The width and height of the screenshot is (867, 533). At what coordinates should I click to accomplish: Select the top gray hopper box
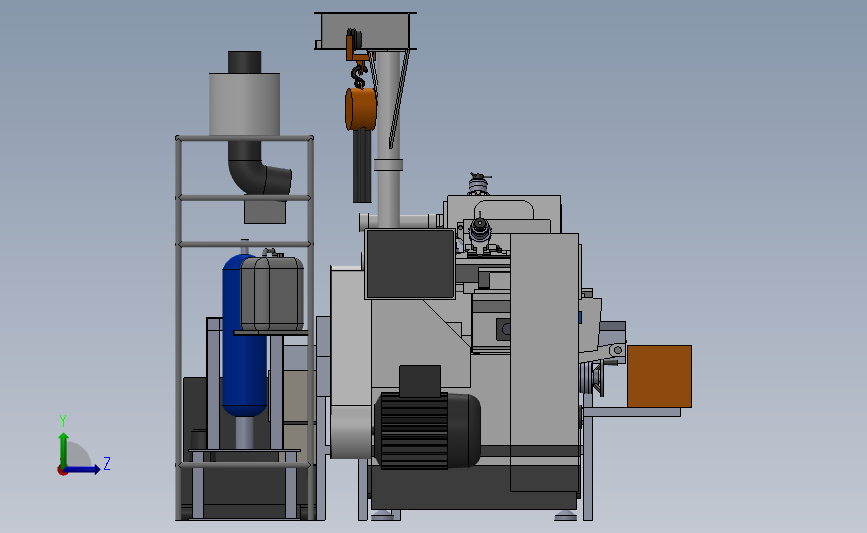pos(365,30)
